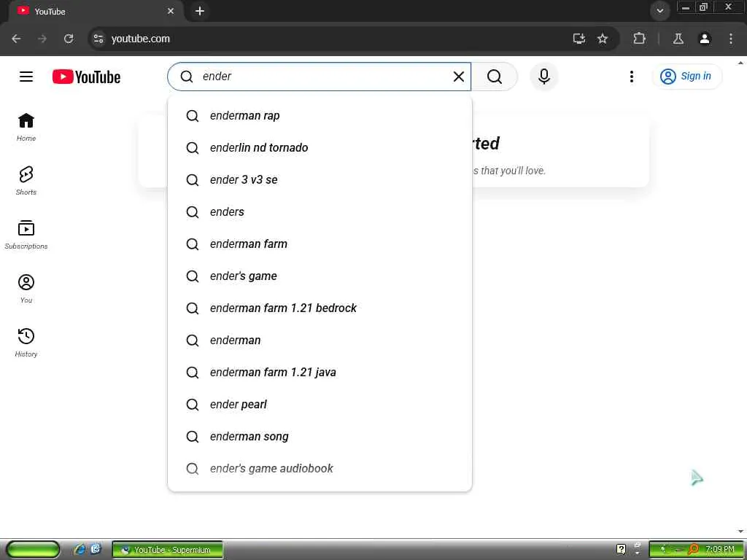This screenshot has height=560, width=747.
Task: Click the browser forward arrow
Action: pyautogui.click(x=42, y=39)
